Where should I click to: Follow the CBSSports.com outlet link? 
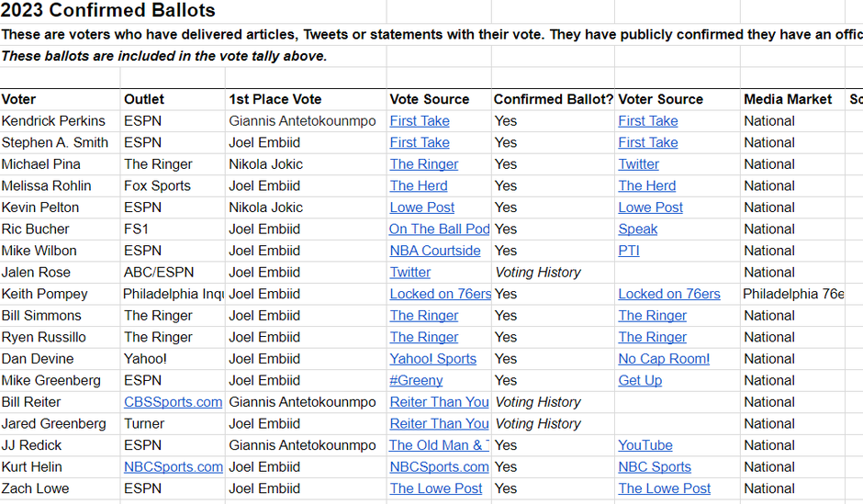tap(173, 402)
